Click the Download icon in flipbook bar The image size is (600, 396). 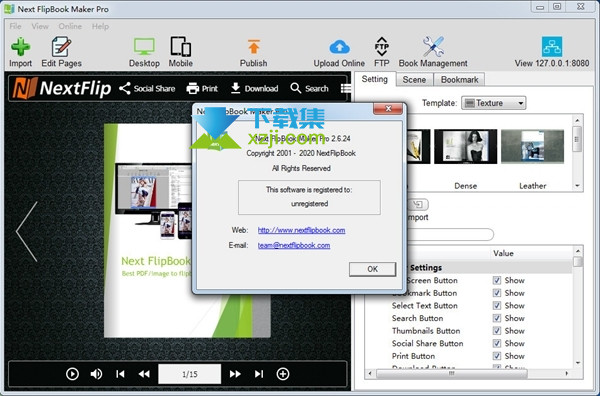(x=236, y=88)
